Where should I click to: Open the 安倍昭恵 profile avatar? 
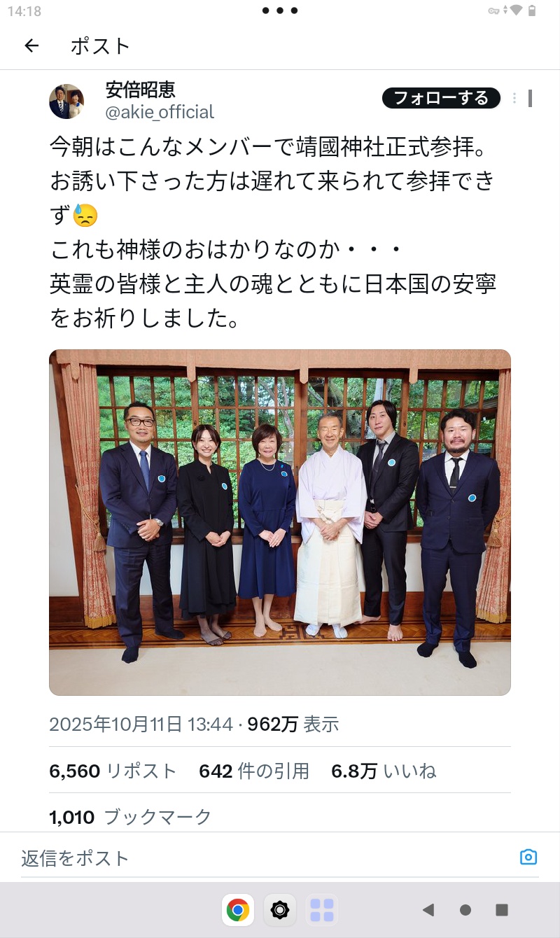[x=66, y=101]
